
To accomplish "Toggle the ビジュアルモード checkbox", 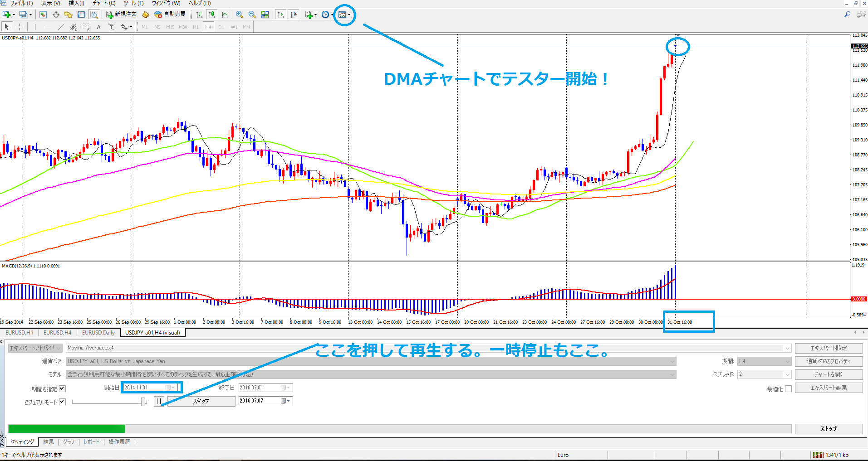I will point(63,402).
